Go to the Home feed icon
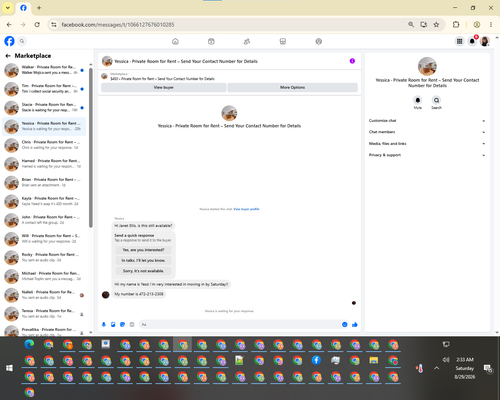 point(175,41)
